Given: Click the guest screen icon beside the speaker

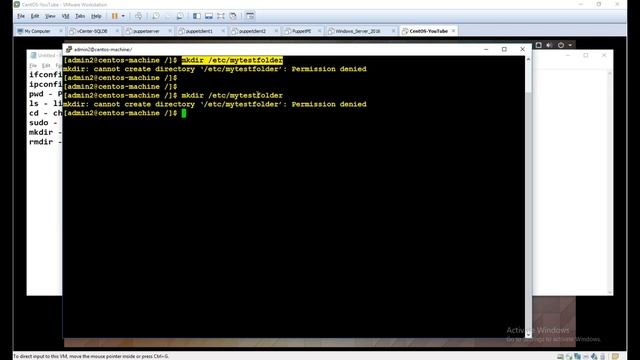Looking at the screenshot, I should click(x=539, y=45).
